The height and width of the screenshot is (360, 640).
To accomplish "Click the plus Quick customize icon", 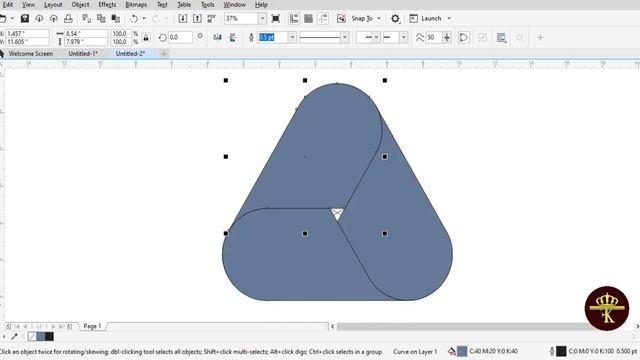I will tap(540, 38).
